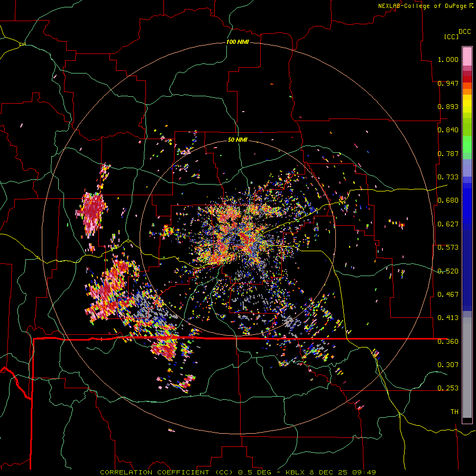Click the 50 NMI range ring label
The width and height of the screenshot is (476, 476).
pyautogui.click(x=237, y=140)
